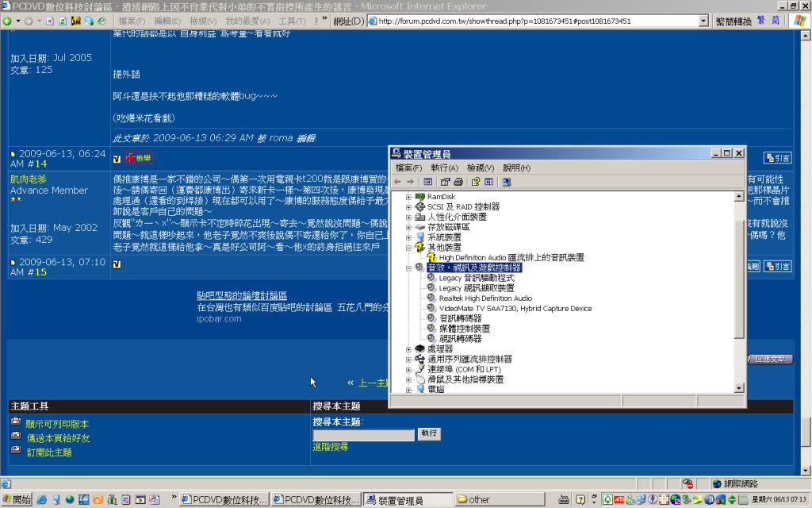Open IE 我的最愛(A) favorites menu

[x=247, y=21]
